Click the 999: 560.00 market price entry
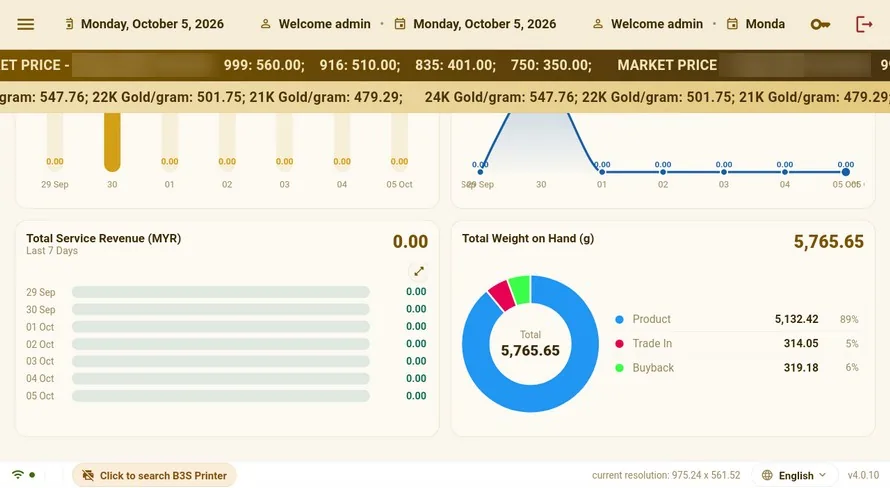 [264, 65]
